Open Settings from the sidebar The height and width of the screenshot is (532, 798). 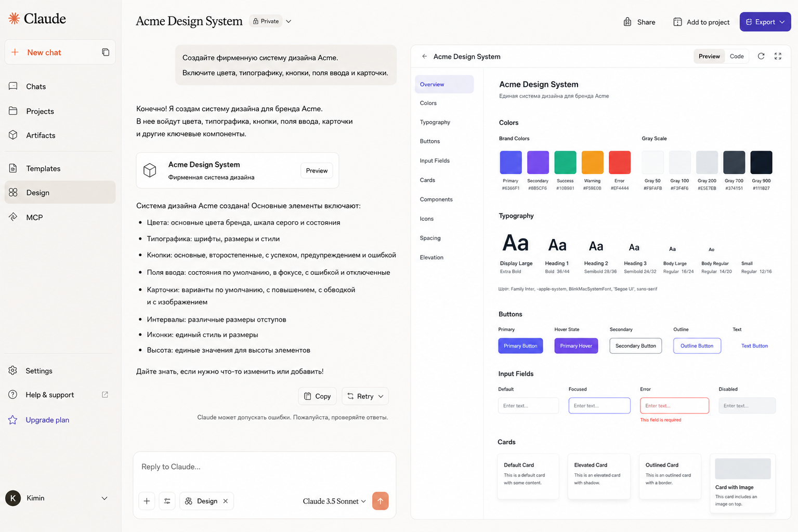(60, 370)
